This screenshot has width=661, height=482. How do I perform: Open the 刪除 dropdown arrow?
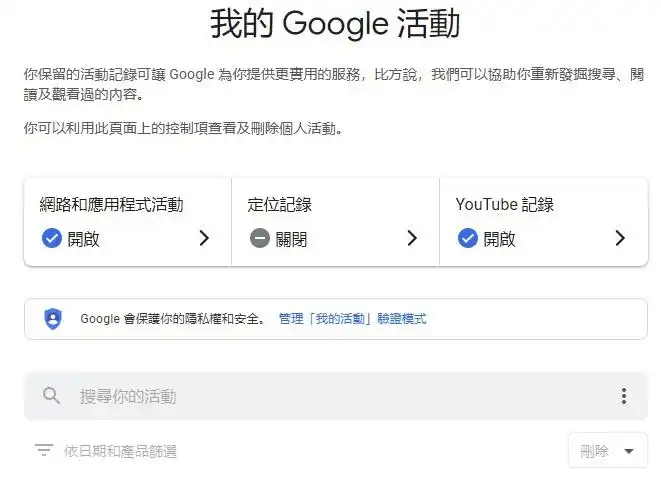tap(629, 451)
